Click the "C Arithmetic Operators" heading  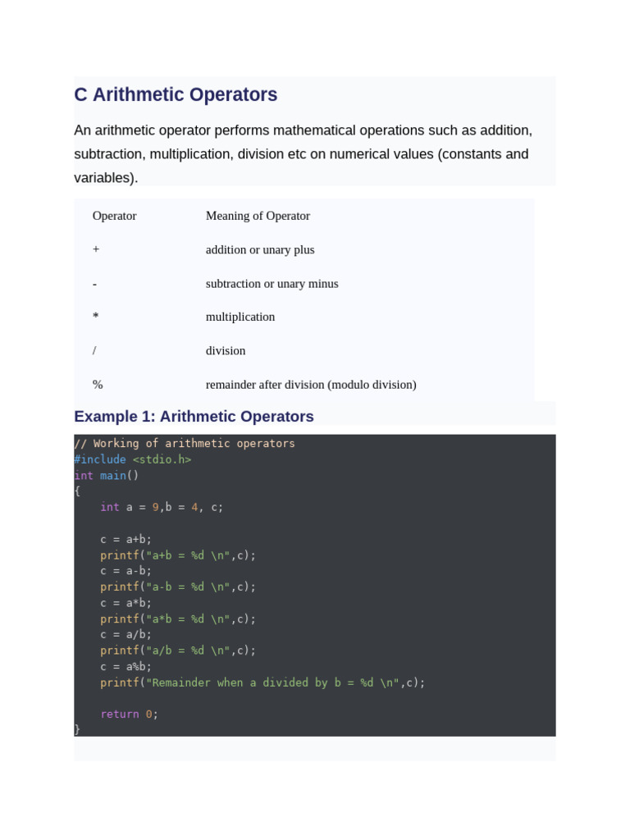[176, 95]
